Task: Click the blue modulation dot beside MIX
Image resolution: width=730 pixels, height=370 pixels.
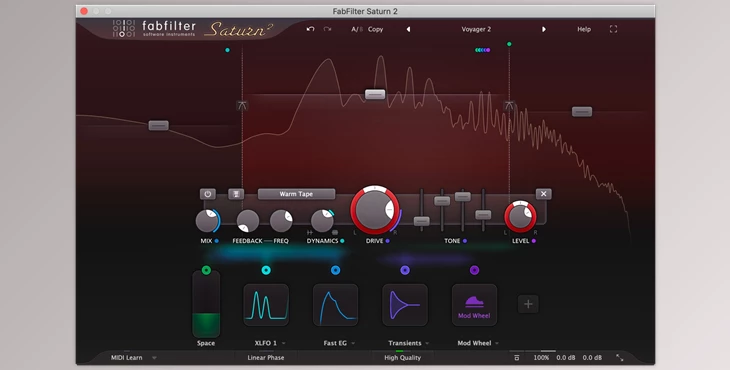Action: [x=216, y=241]
